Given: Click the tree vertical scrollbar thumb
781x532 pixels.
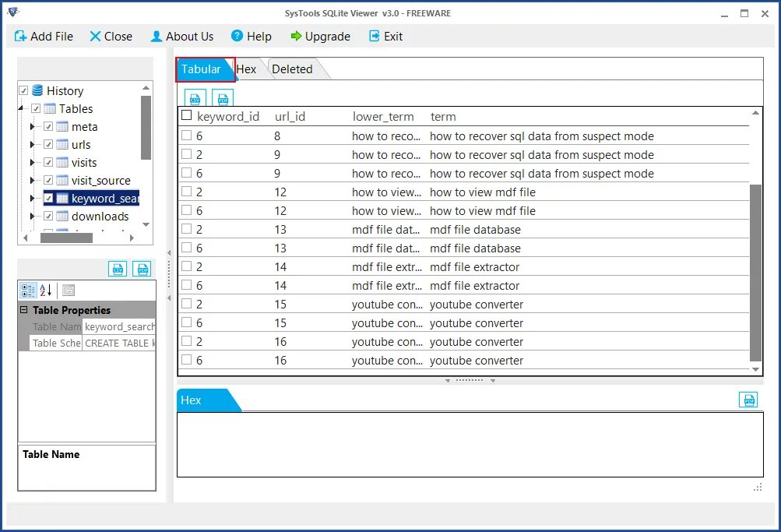Looking at the screenshot, I should pyautogui.click(x=146, y=128).
